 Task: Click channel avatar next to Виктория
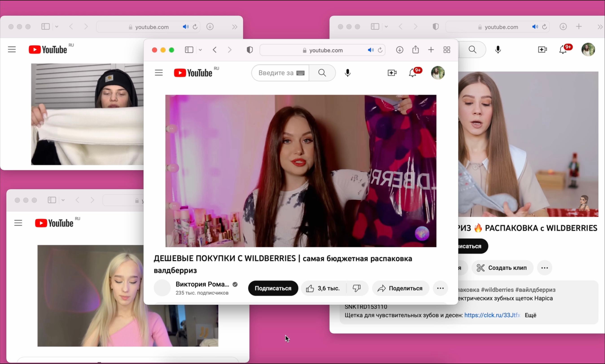pos(162,288)
